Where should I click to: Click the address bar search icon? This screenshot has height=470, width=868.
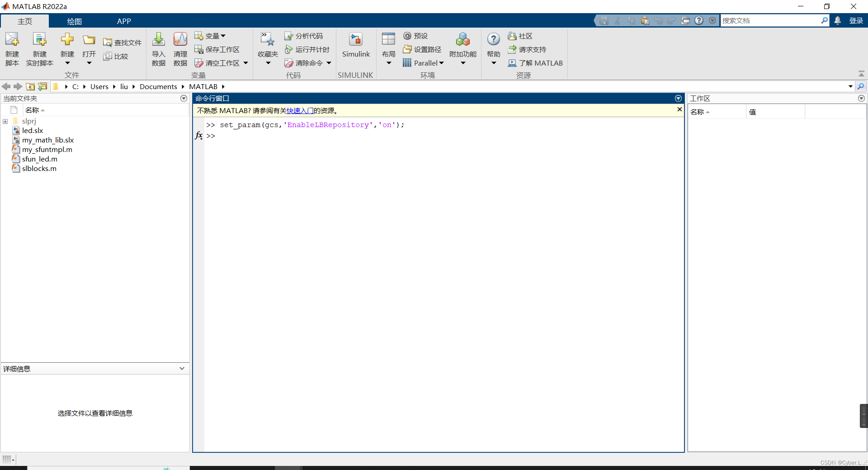861,86
